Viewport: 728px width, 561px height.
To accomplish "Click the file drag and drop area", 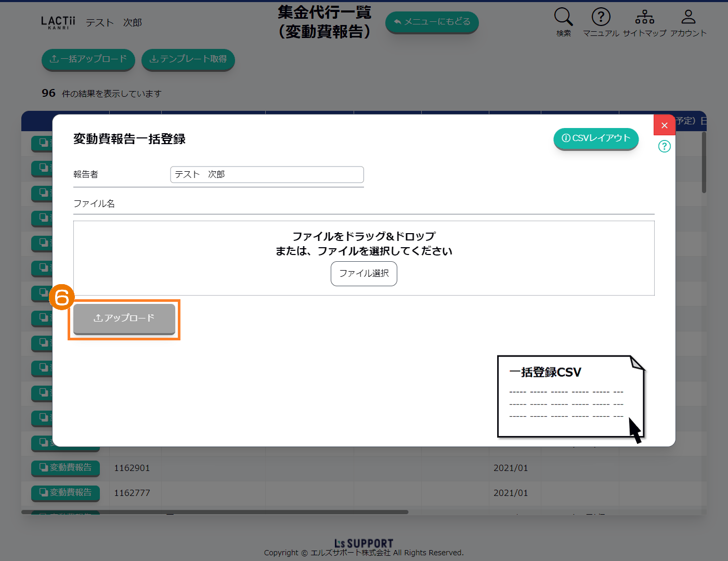I will (363, 243).
